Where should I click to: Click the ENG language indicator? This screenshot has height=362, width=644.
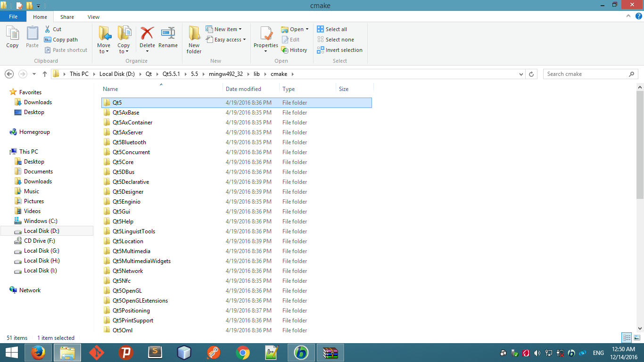click(598, 353)
